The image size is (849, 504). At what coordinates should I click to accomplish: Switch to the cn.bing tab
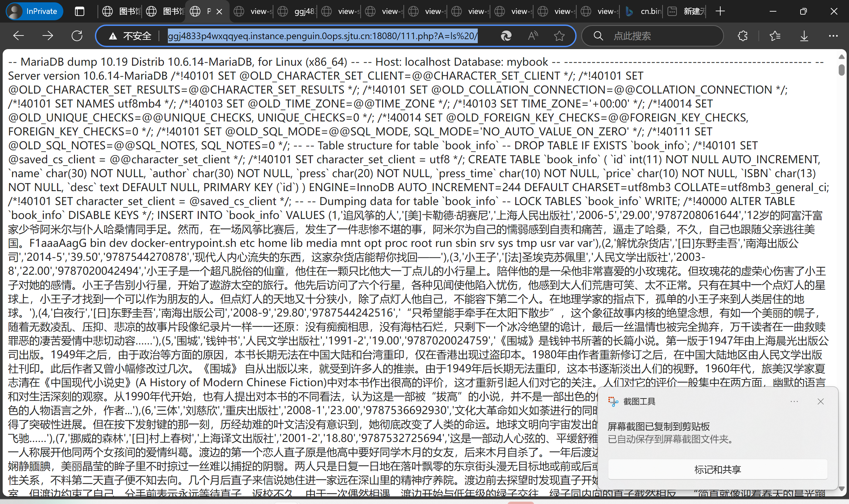click(x=644, y=11)
